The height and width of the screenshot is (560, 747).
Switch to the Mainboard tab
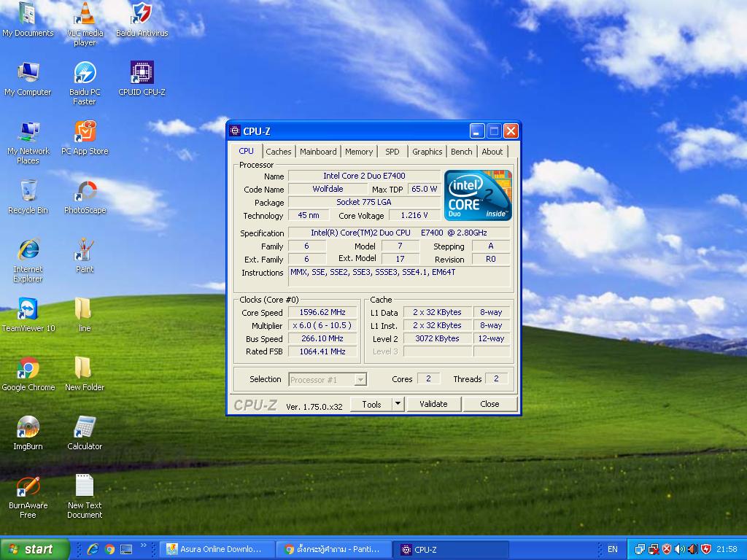(318, 152)
